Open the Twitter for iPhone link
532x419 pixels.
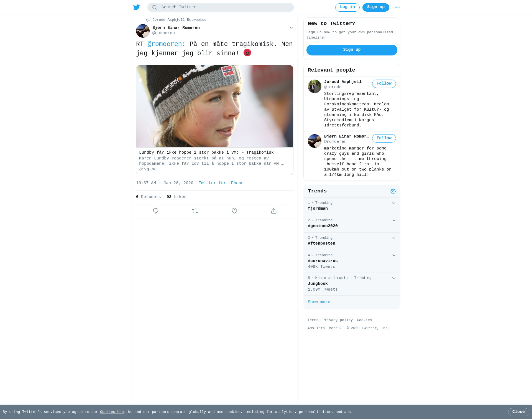click(221, 183)
